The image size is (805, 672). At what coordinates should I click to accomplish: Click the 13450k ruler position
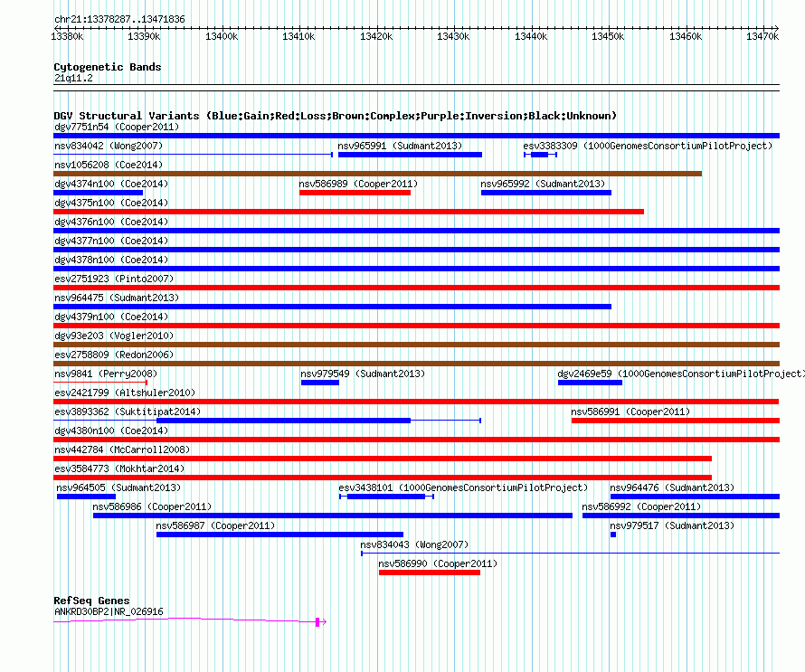609,36
